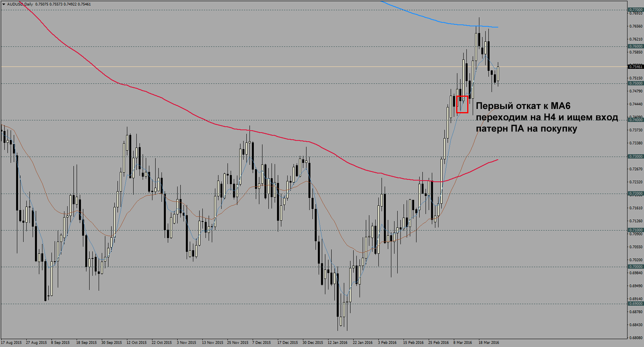
Task: Click the 18 Mar 2016 date label
Action: point(489,343)
